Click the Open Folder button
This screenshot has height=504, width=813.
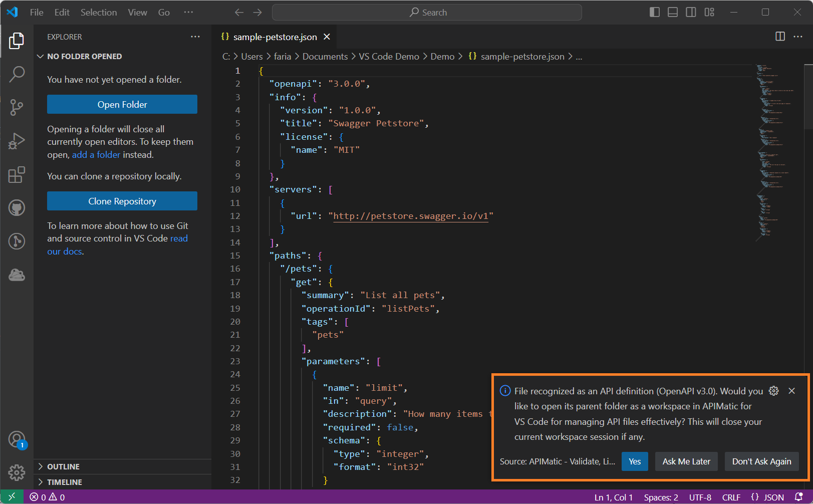pos(122,104)
